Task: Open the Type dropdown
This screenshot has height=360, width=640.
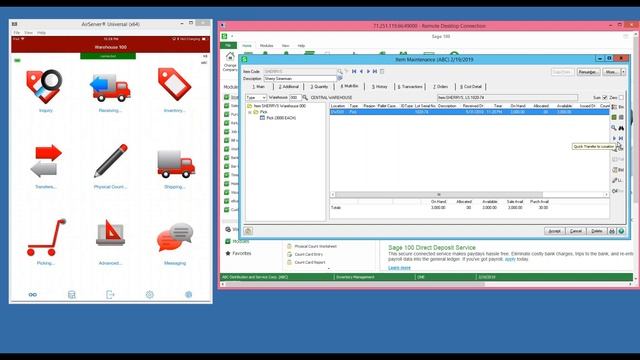Action: 256,98
